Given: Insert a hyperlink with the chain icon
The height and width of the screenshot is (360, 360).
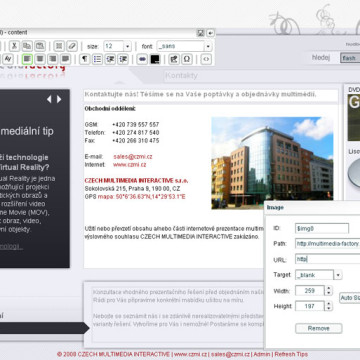Looking at the screenshot, I should [142, 59].
